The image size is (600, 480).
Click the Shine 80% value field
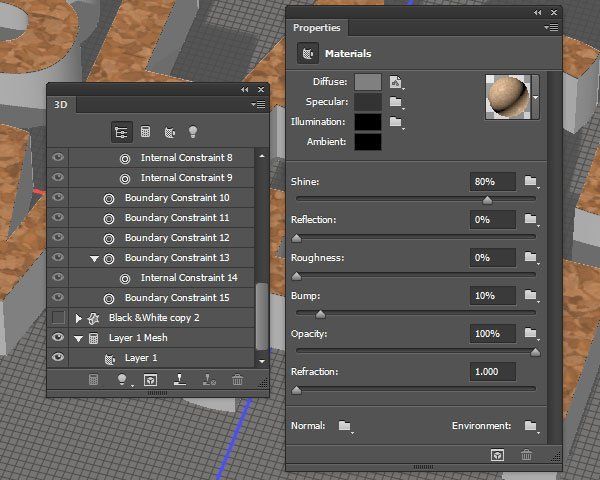point(492,181)
